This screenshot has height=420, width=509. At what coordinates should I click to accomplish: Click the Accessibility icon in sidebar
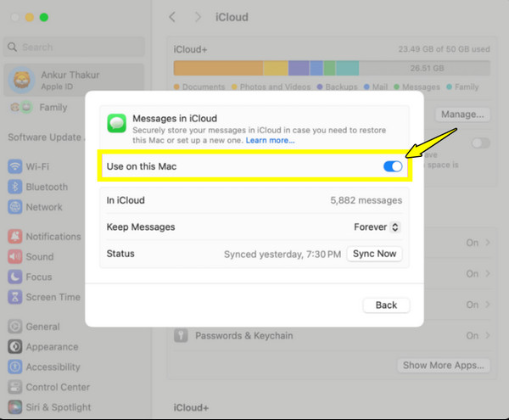pos(15,367)
